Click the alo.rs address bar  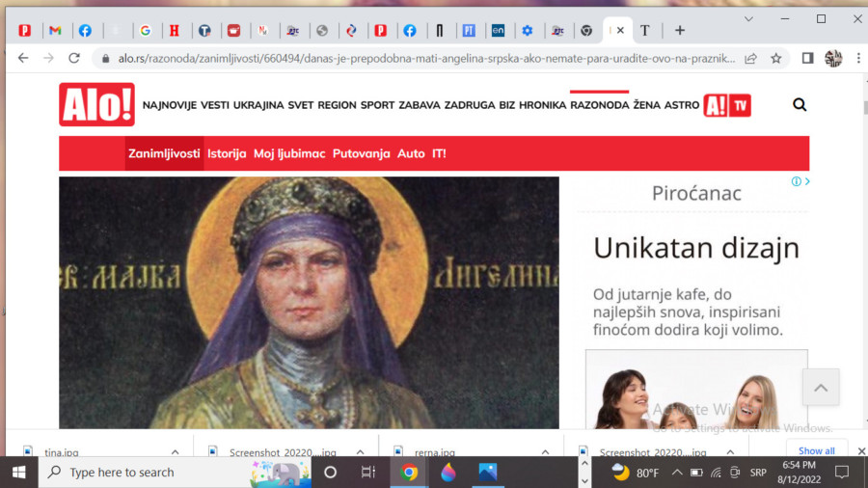point(426,58)
